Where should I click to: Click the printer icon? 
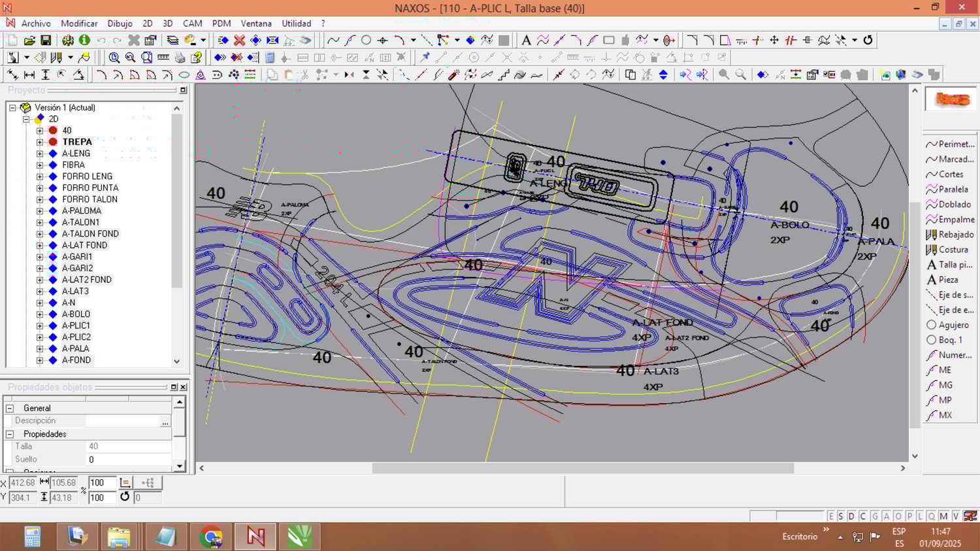(180, 58)
